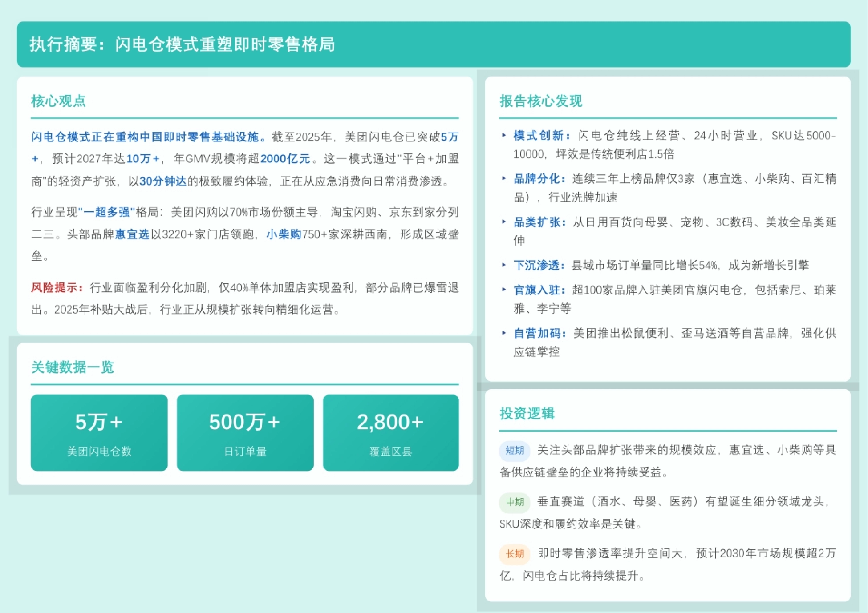868x613 pixels.
Task: Click the red 风险提示： label
Action: [58, 288]
